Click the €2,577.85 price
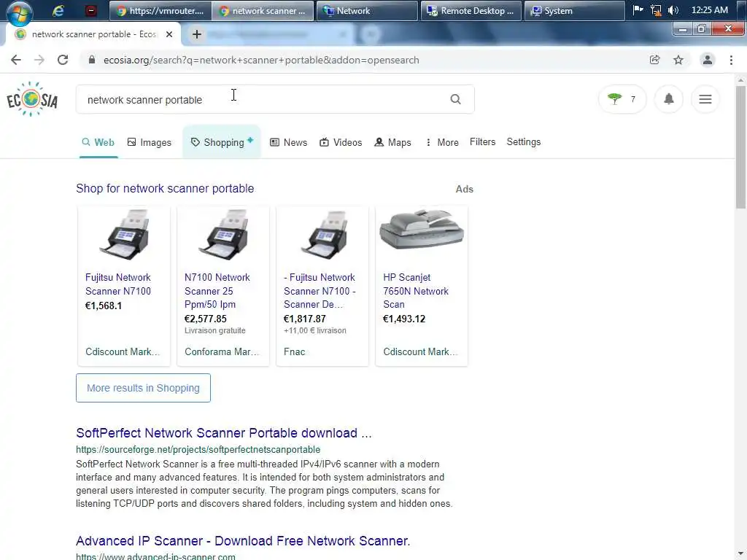 point(205,319)
